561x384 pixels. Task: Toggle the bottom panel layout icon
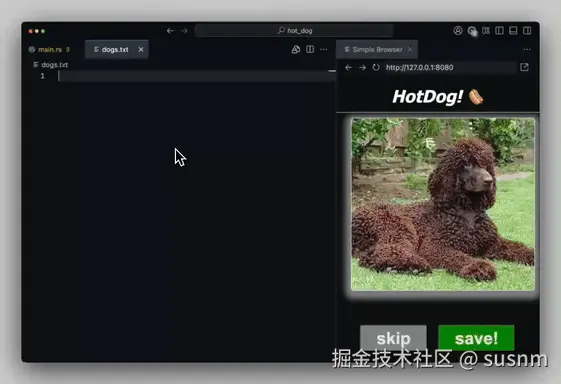[513, 30]
